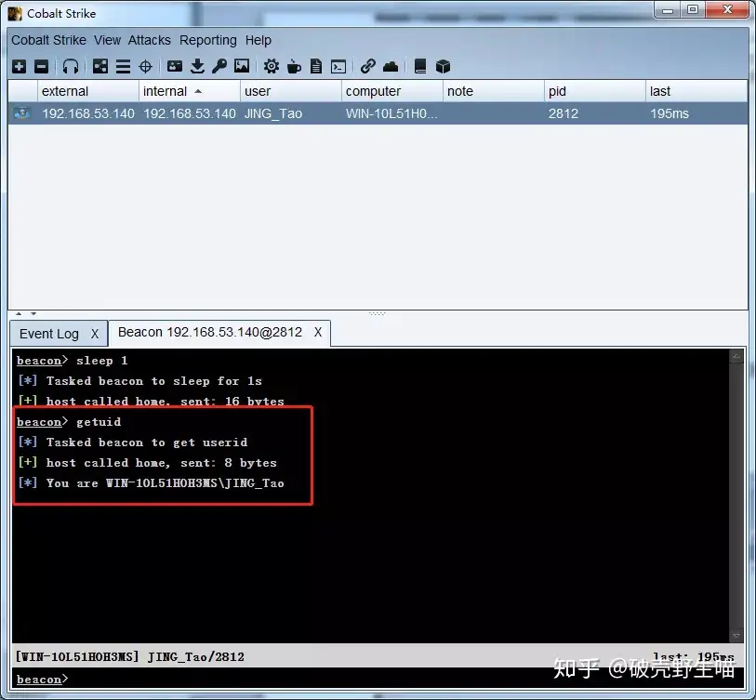Open the Reporting menu
The width and height of the screenshot is (756, 700).
(x=208, y=40)
